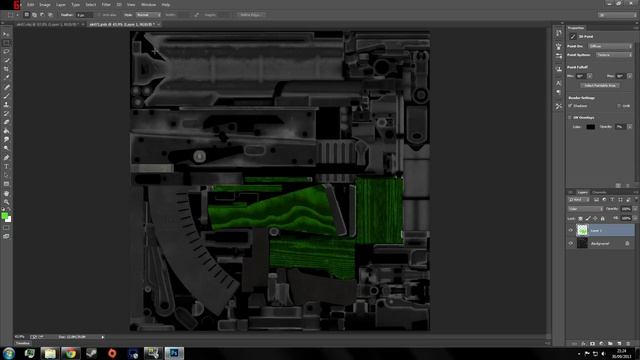
Task: Toggle pixel layer filter icon
Action: tap(596, 200)
